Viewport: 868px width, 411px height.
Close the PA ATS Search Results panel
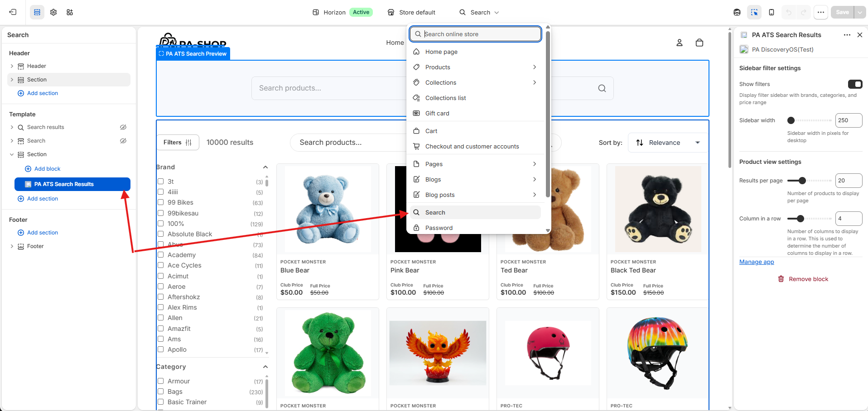[860, 35]
